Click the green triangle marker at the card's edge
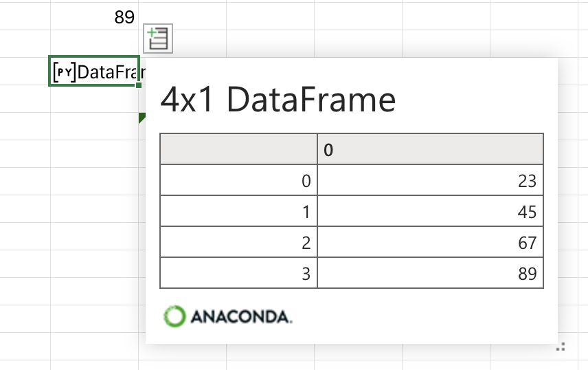This screenshot has width=588, height=370. (x=142, y=118)
